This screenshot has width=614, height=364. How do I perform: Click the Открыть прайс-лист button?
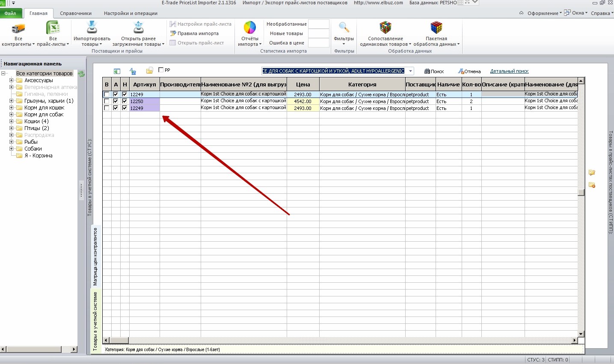(197, 43)
